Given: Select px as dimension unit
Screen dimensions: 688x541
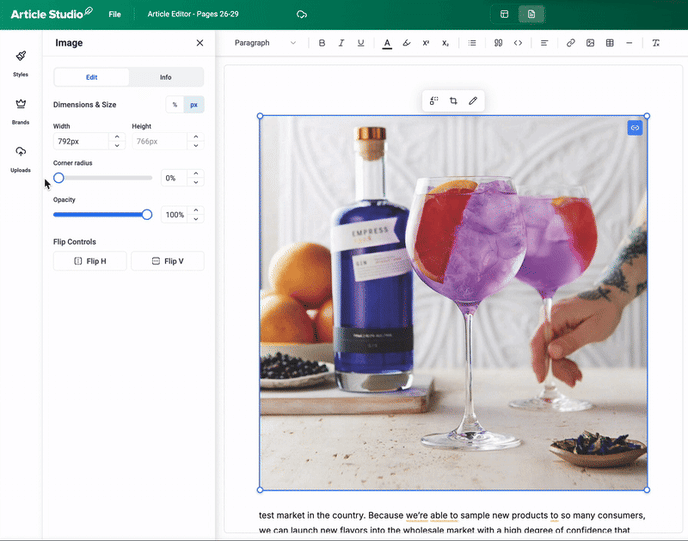Looking at the screenshot, I should (x=194, y=104).
